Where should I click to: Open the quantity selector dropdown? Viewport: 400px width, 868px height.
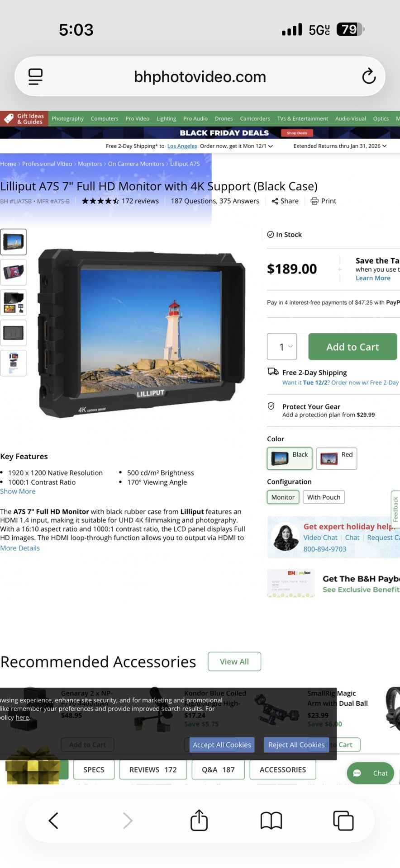click(x=281, y=346)
